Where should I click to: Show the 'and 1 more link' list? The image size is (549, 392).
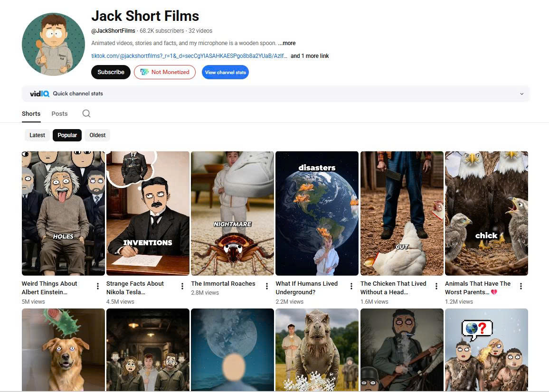pyautogui.click(x=310, y=56)
